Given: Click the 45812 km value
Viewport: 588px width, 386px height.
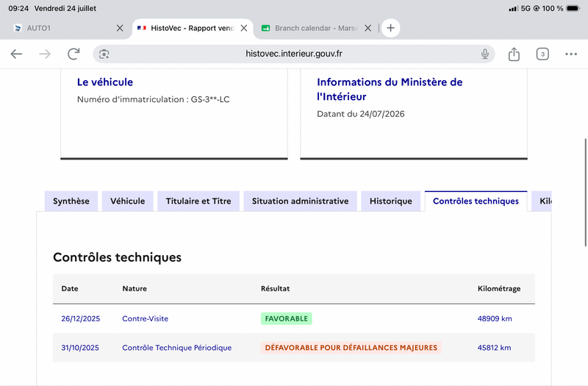Looking at the screenshot, I should 494,348.
